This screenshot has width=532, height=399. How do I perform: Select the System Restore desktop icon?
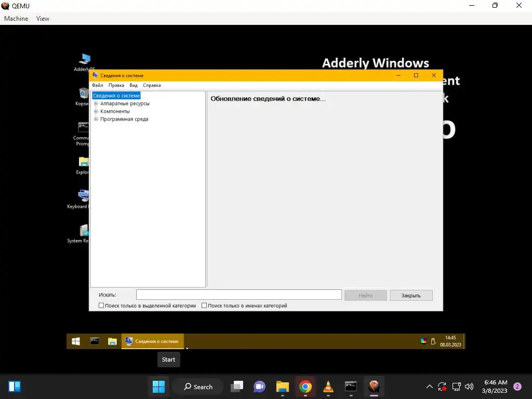point(79,234)
